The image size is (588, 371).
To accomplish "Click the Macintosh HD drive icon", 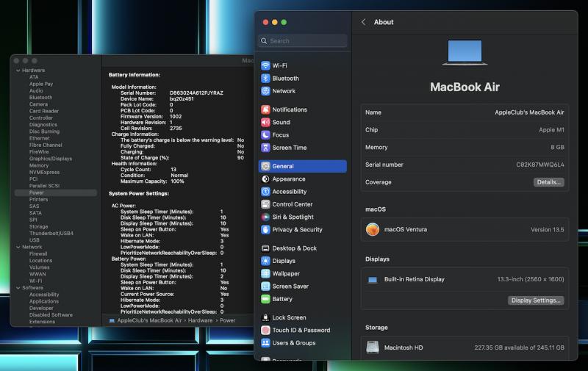I will click(373, 347).
